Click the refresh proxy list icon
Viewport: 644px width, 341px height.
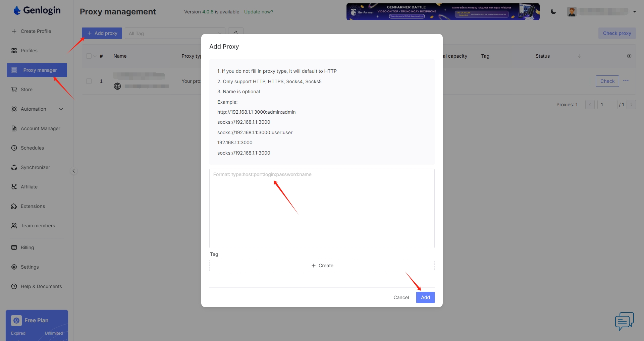[236, 33]
